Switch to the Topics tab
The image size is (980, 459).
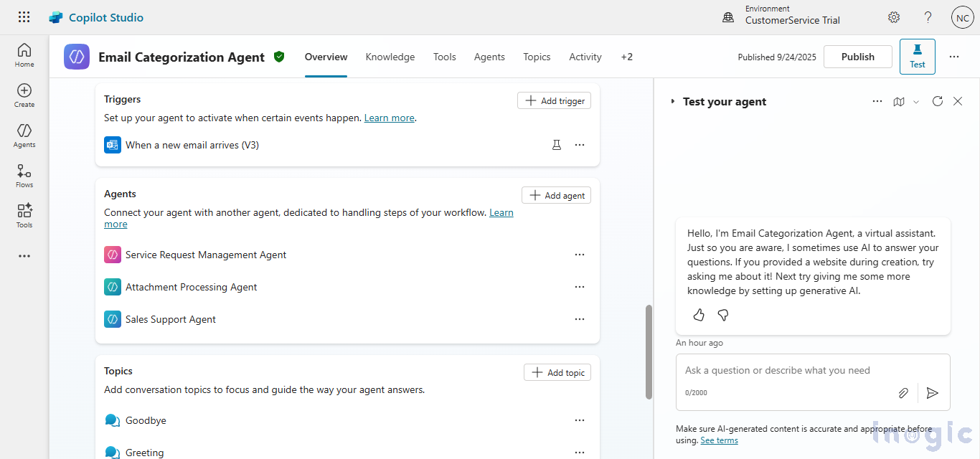(537, 57)
